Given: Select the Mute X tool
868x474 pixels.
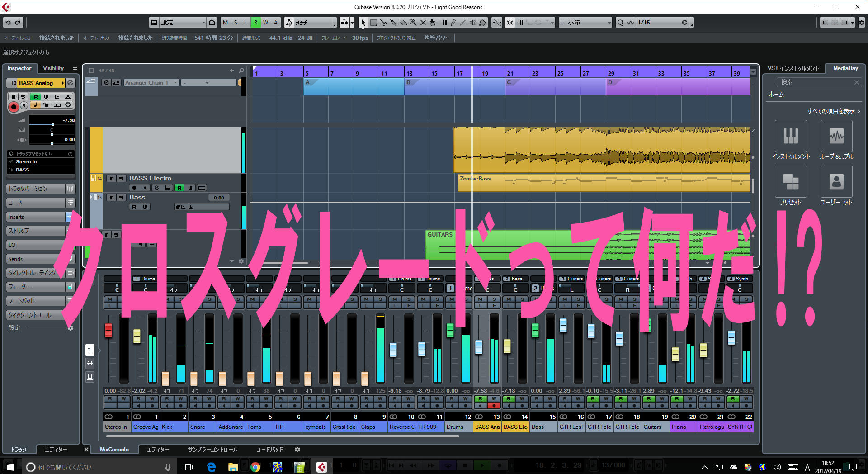Looking at the screenshot, I should coord(423,22).
